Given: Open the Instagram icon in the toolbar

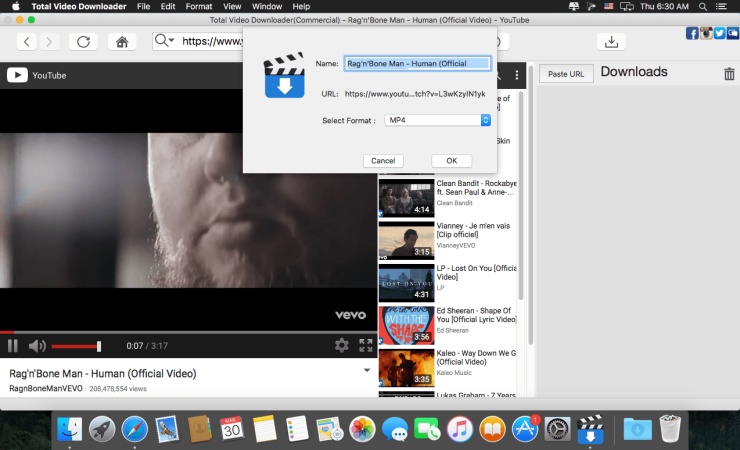Looking at the screenshot, I should [706, 33].
